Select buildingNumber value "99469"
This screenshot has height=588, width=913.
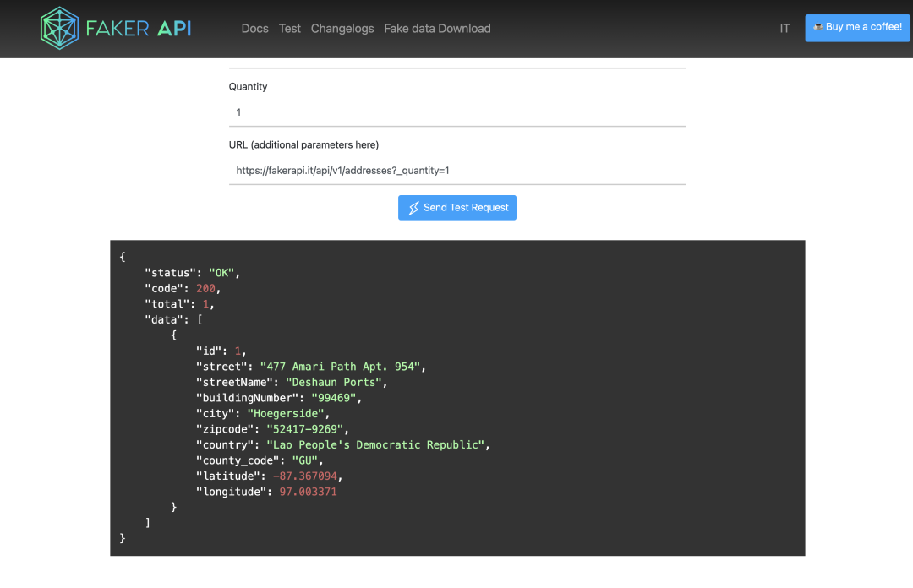click(x=334, y=398)
